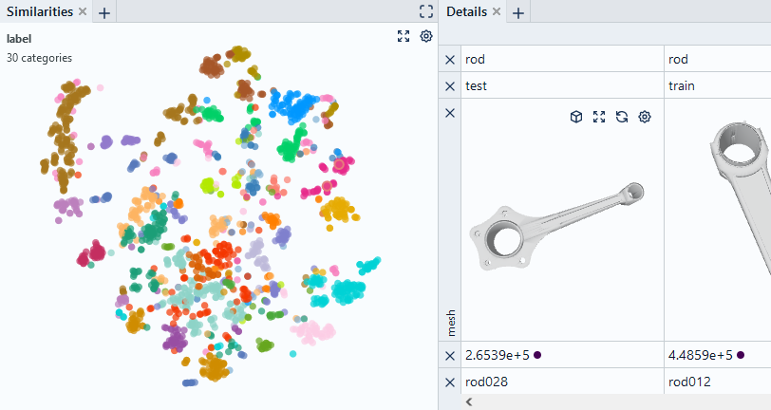The width and height of the screenshot is (771, 410).
Task: Remove the row showing rod028
Action: [450, 382]
